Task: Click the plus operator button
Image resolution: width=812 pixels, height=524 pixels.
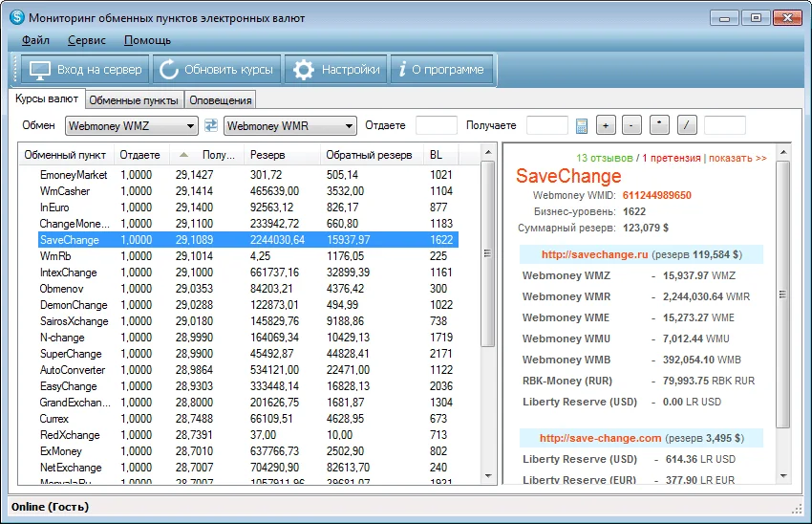Action: pos(606,125)
